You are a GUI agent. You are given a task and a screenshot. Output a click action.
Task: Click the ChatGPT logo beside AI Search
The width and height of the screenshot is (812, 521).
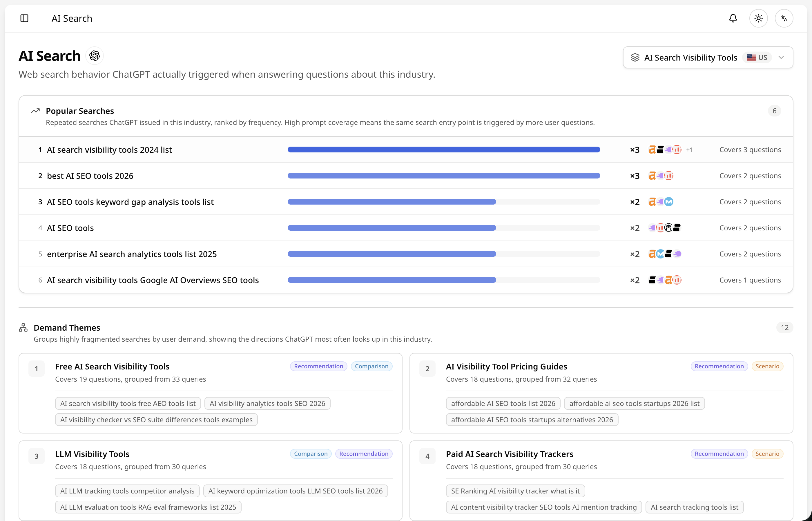pyautogui.click(x=95, y=56)
